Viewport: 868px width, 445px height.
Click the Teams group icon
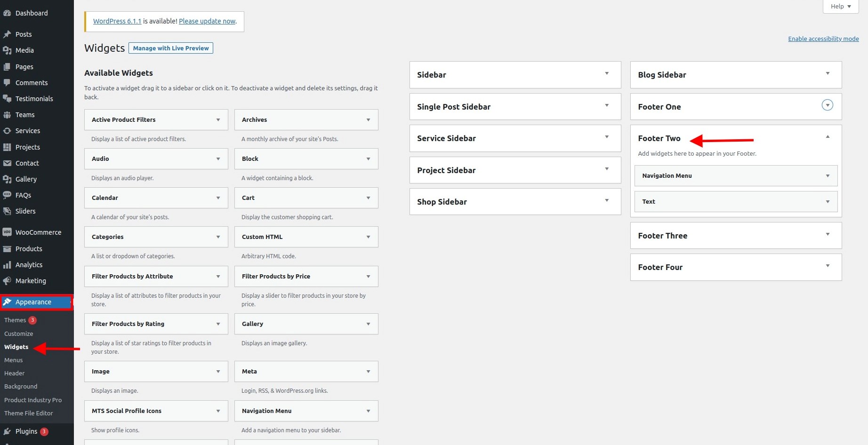7,115
